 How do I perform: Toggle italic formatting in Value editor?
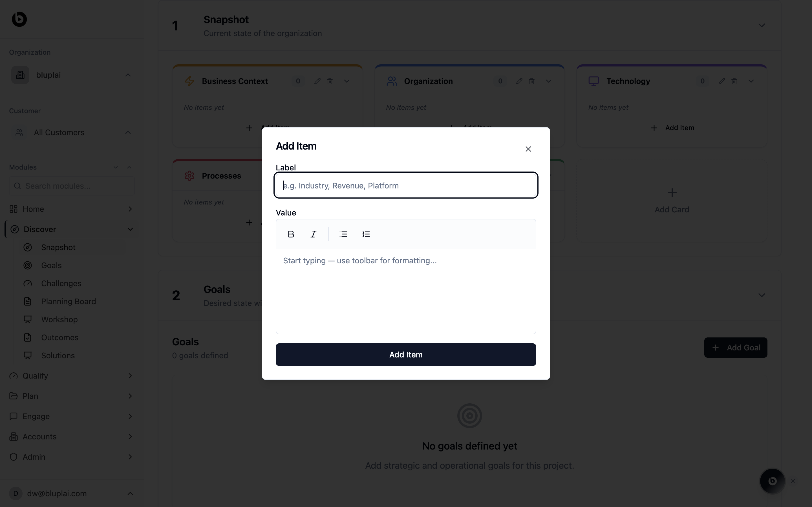tap(314, 234)
